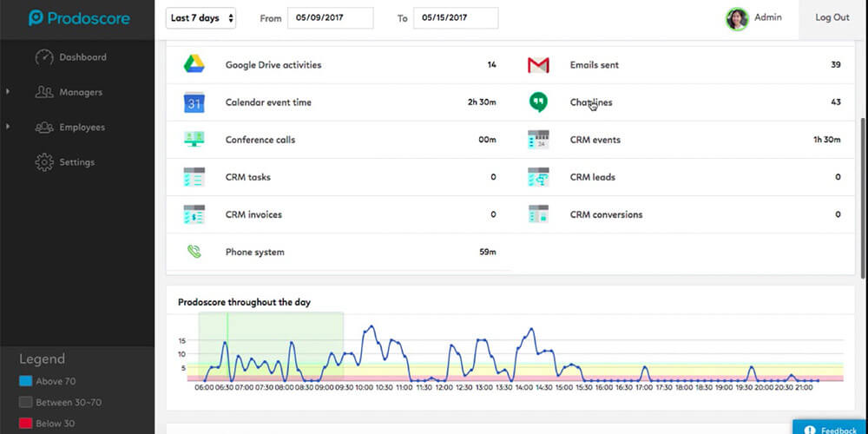Image resolution: width=868 pixels, height=434 pixels.
Task: Open Dashboard gauge icon in sidebar
Action: click(x=44, y=57)
